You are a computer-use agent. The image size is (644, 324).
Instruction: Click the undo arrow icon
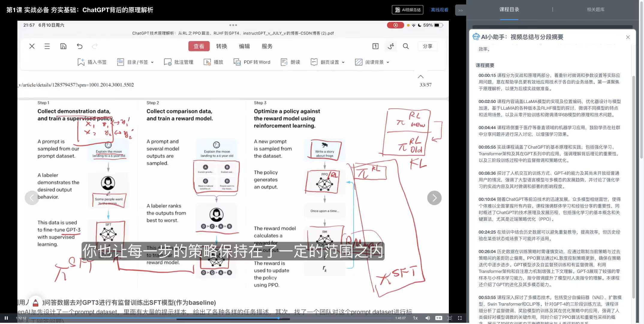[79, 46]
